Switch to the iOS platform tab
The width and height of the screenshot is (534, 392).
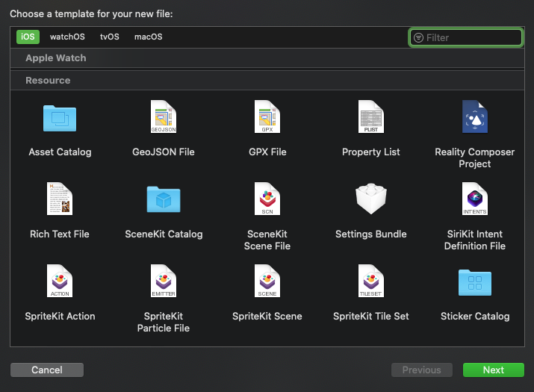coord(28,37)
